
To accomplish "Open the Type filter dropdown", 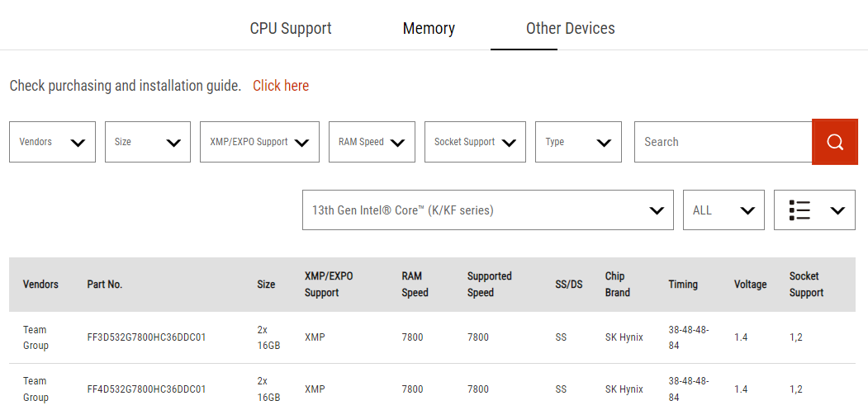I will 578,142.
